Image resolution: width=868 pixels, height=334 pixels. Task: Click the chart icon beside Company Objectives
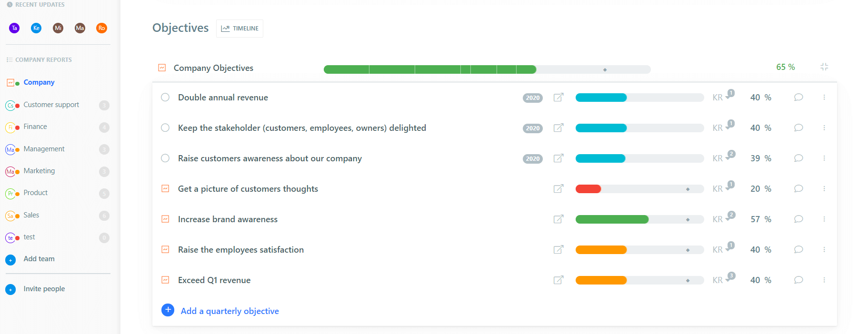pos(162,68)
